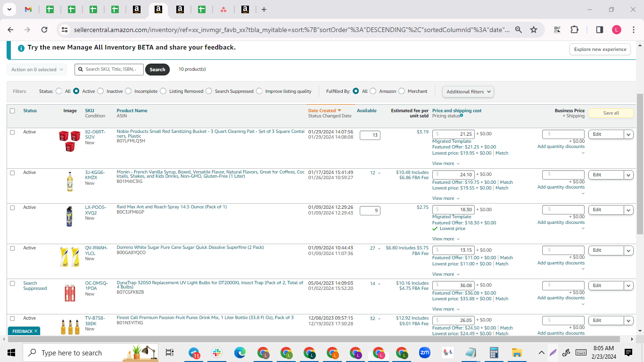Image resolution: width=644 pixels, height=362 pixels.
Task: Select the Incomplete status filter
Action: [128, 91]
